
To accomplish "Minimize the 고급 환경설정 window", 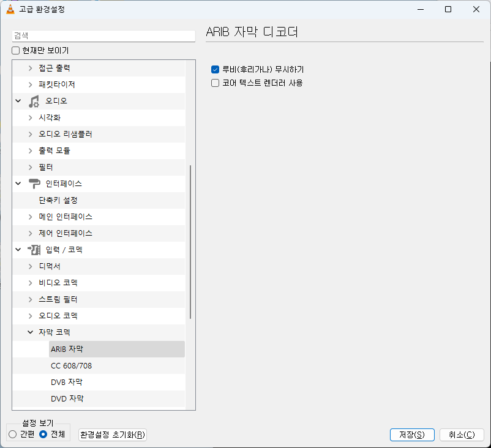I will pyautogui.click(x=421, y=9).
